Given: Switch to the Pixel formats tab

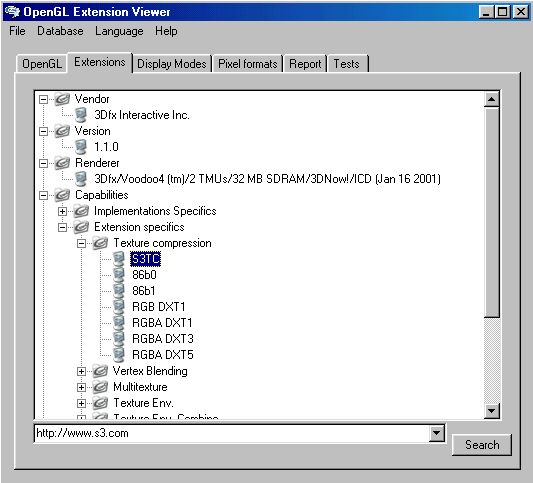Looking at the screenshot, I should click(x=247, y=64).
